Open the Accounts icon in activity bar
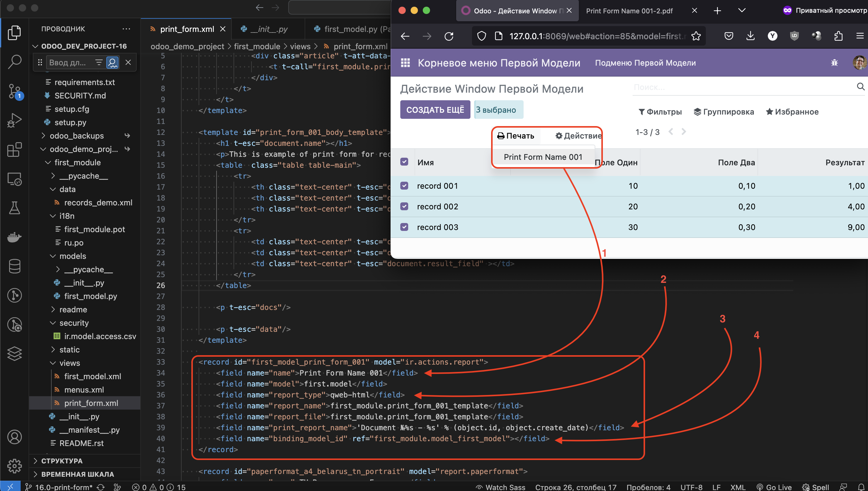Viewport: 868px width, 491px height. [14, 437]
